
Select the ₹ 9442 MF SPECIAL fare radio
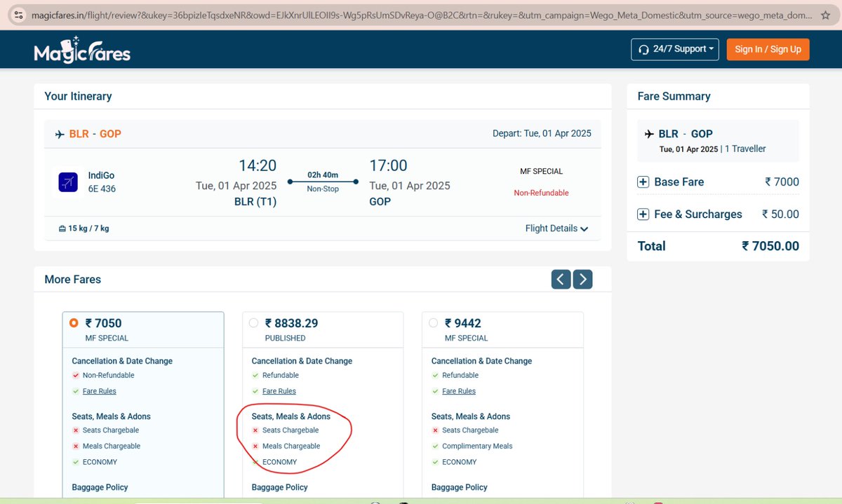[x=434, y=323]
